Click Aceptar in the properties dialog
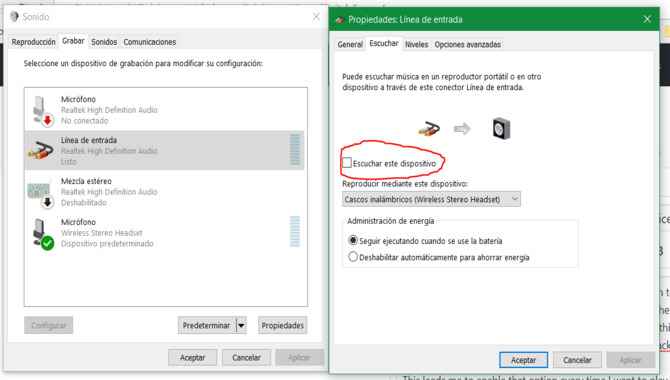Image resolution: width=670 pixels, height=380 pixels. 523,360
